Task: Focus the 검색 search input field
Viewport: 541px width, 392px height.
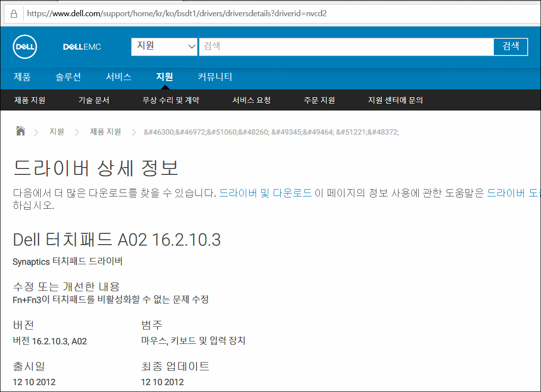Action: (346, 47)
